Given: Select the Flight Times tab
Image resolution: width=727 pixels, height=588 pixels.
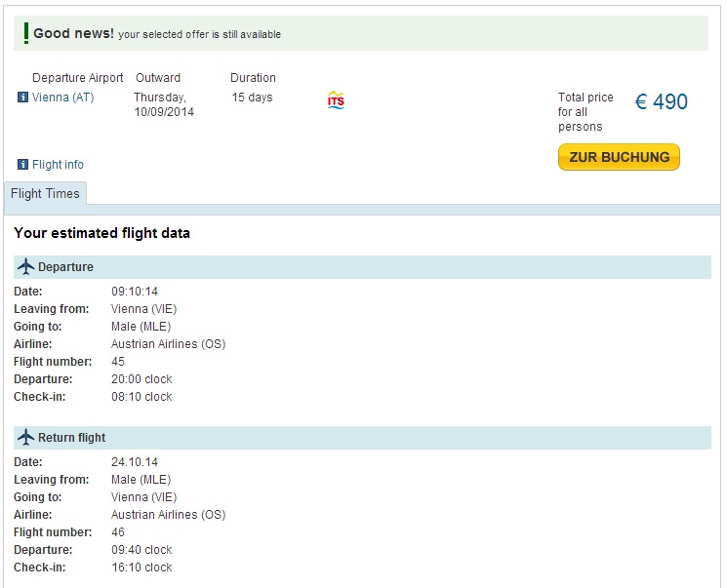Looking at the screenshot, I should click(x=45, y=193).
